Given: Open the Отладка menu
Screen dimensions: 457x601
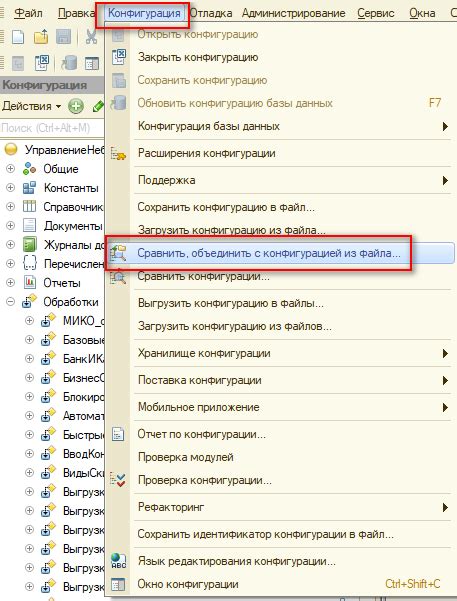Looking at the screenshot, I should tap(211, 13).
